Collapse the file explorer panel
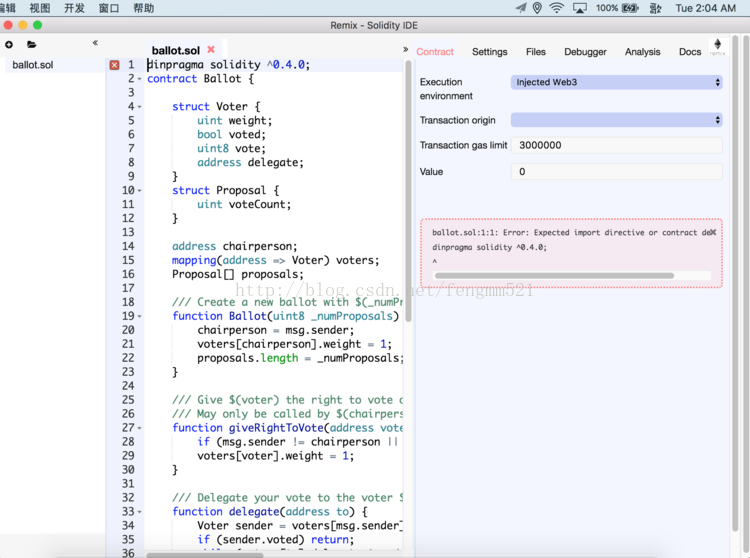 [95, 43]
